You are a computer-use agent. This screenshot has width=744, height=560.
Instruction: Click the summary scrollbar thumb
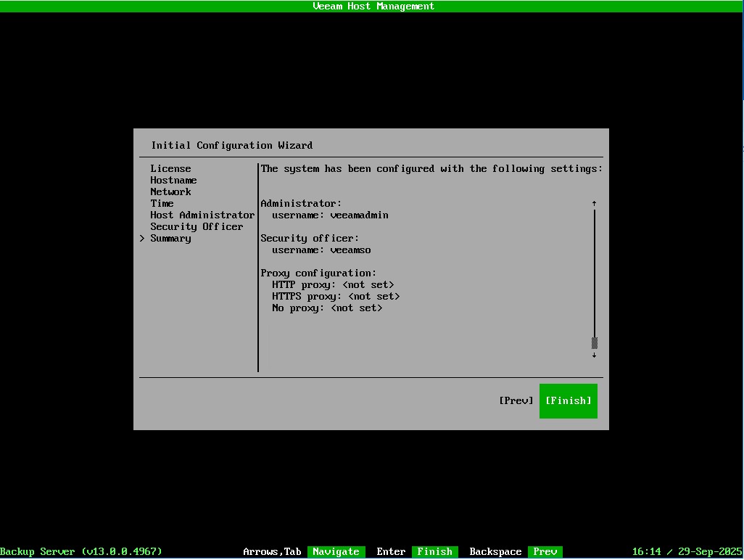coord(594,342)
